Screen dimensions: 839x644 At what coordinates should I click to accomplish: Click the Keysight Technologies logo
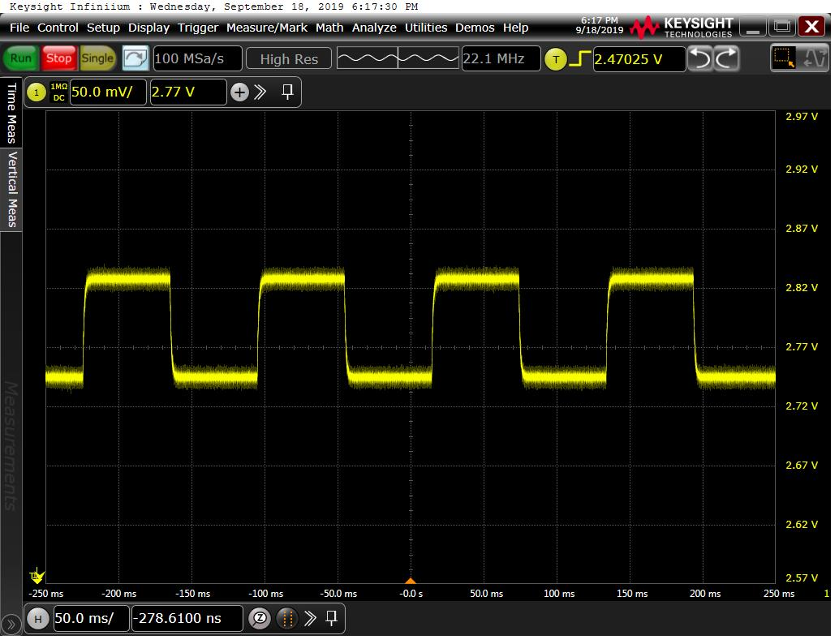click(x=682, y=28)
